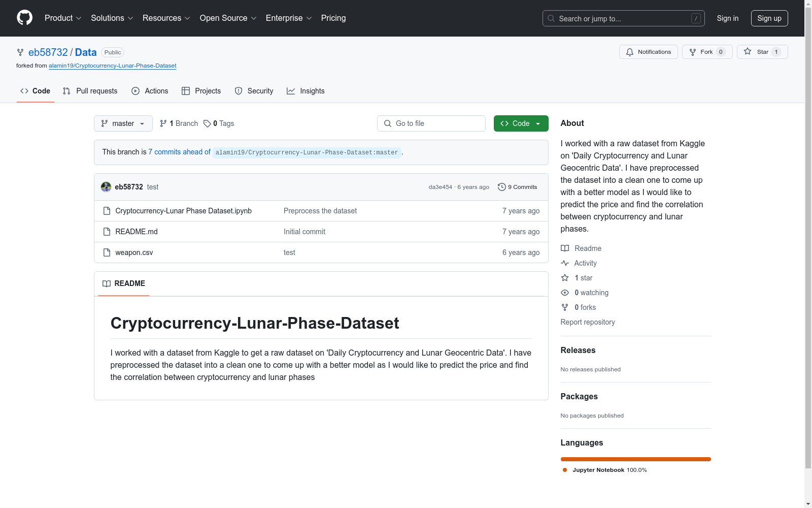Click the magnifier icon in Go to file
Image resolution: width=812 pixels, height=508 pixels.
(x=388, y=123)
